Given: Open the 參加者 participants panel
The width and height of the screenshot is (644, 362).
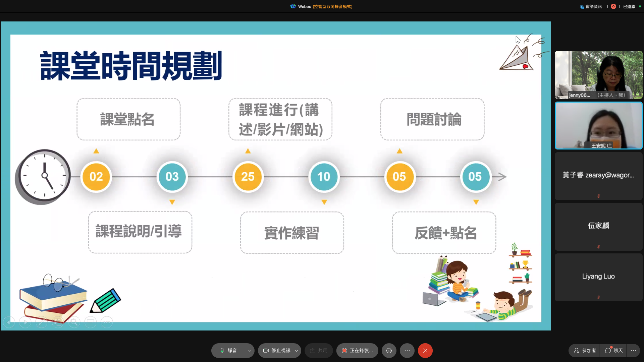Looking at the screenshot, I should [585, 351].
